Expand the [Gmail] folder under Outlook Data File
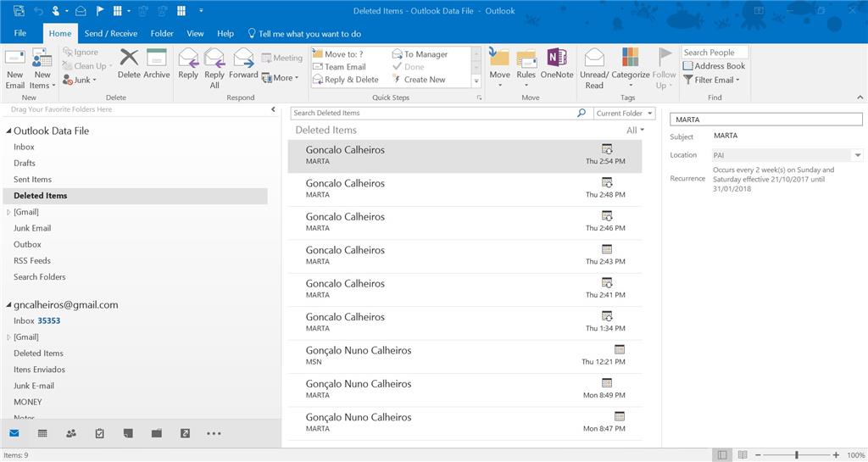 pos(8,212)
